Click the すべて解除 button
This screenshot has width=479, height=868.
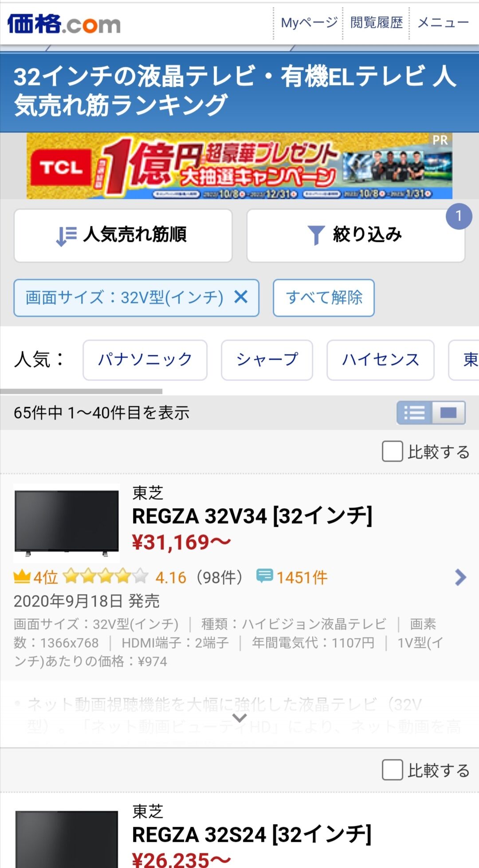323,297
